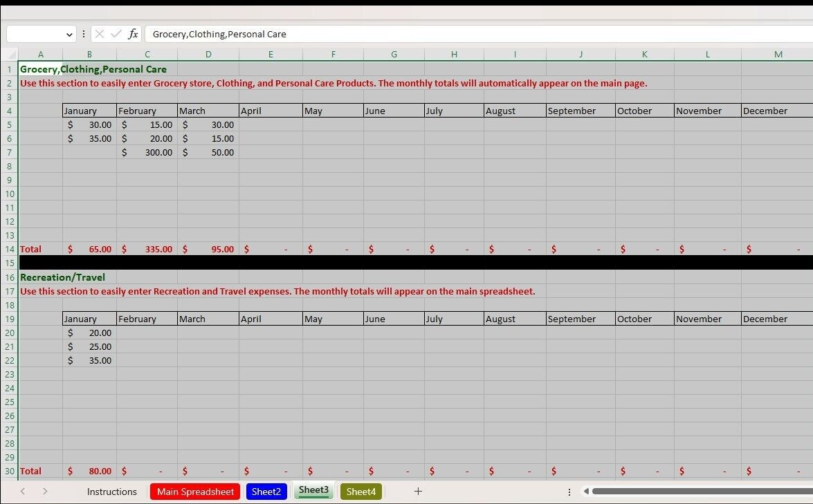Open Insert Function fx button
This screenshot has height=504, width=813.
tap(134, 34)
